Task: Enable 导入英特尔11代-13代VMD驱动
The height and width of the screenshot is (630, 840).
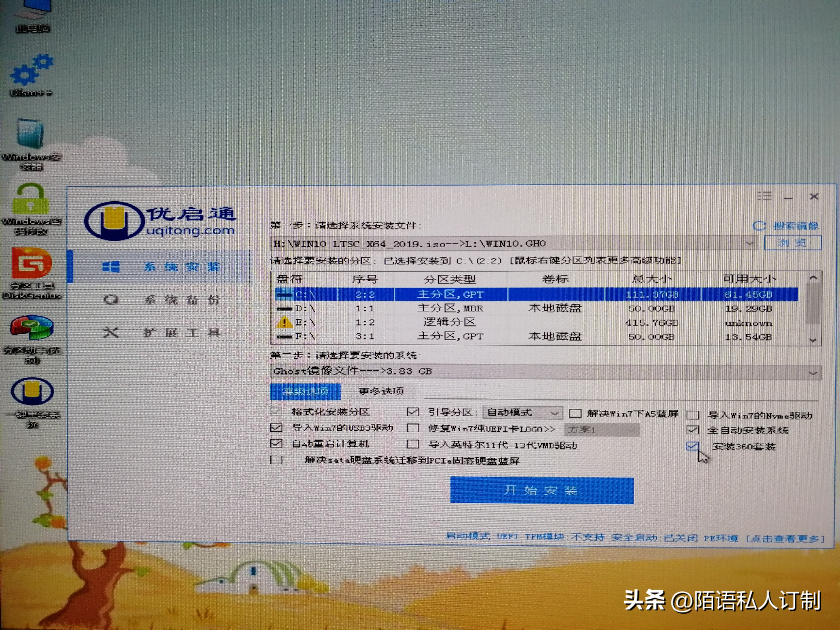Action: coord(412,445)
